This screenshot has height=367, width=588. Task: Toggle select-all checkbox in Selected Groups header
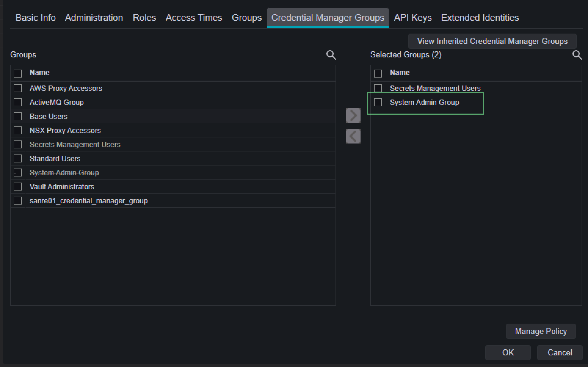(378, 73)
